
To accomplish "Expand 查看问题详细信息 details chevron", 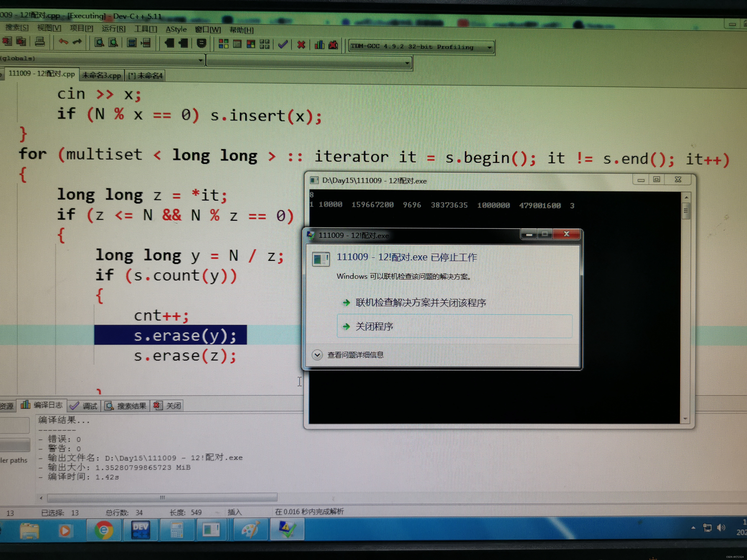I will [x=317, y=355].
